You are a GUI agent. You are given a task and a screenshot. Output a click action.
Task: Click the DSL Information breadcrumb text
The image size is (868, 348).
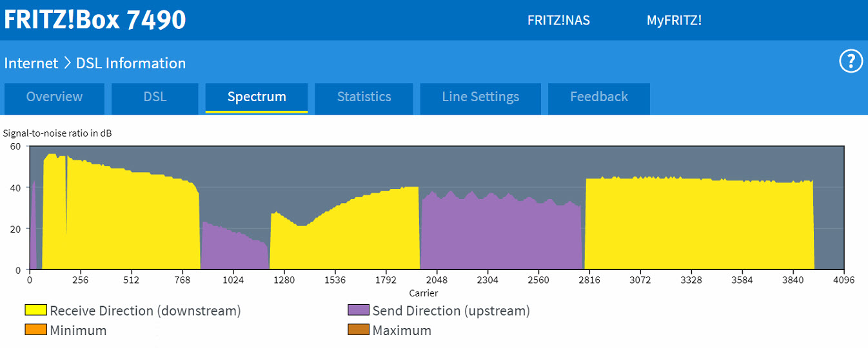[x=131, y=63]
